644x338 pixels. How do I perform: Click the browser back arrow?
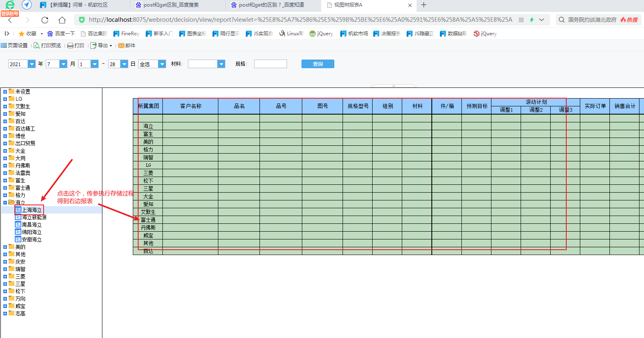pos(10,20)
